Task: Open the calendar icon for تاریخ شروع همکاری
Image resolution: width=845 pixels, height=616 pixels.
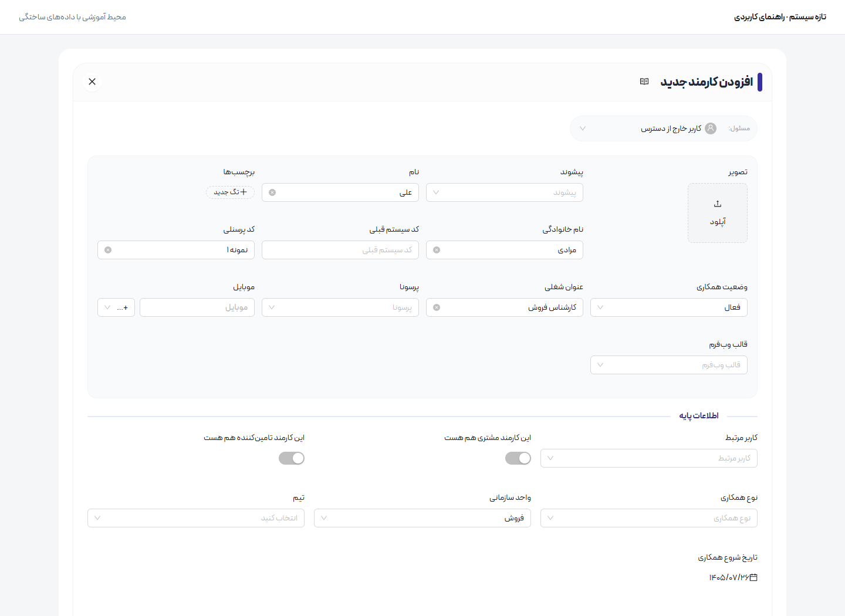Action: tap(753, 577)
